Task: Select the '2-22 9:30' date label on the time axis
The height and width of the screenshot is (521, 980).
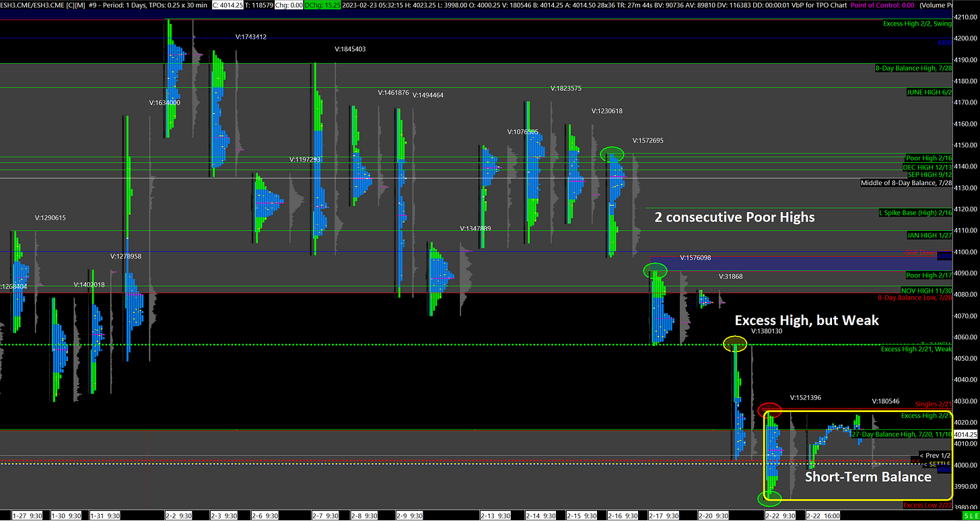Action: point(781,516)
